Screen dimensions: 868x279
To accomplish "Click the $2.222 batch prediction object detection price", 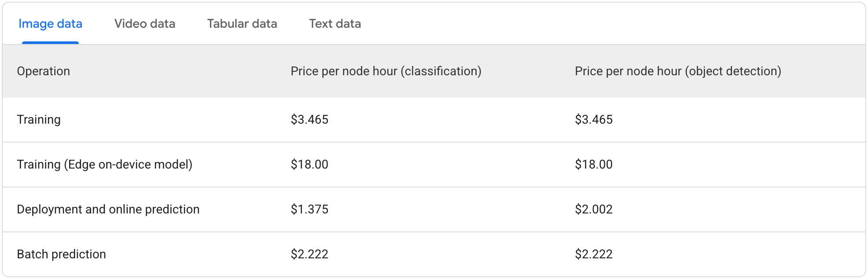I will pos(593,254).
